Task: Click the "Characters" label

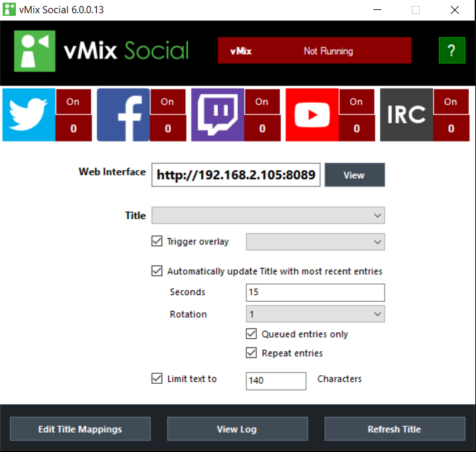Action: 340,379
